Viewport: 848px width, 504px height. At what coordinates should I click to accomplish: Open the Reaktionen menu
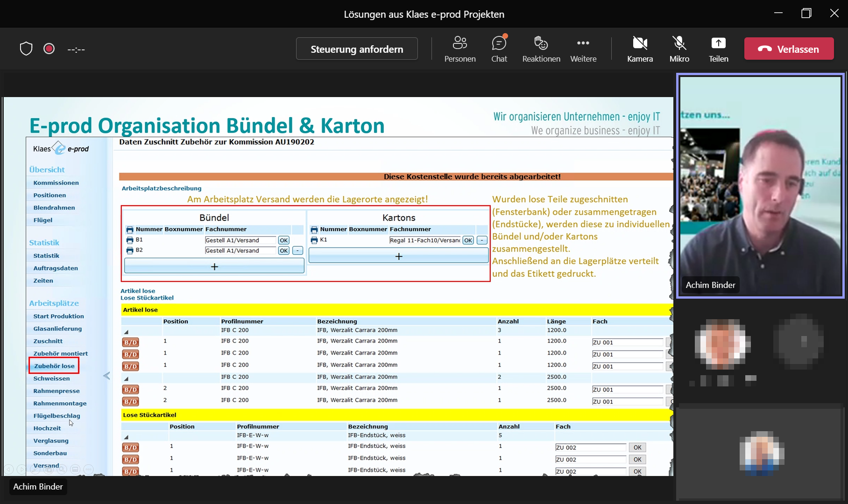[541, 49]
